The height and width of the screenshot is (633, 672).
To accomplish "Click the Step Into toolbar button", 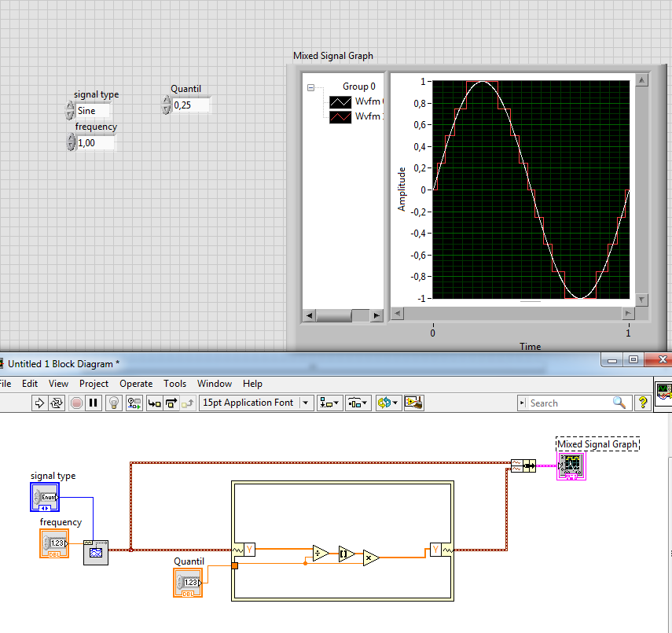I will tap(154, 403).
